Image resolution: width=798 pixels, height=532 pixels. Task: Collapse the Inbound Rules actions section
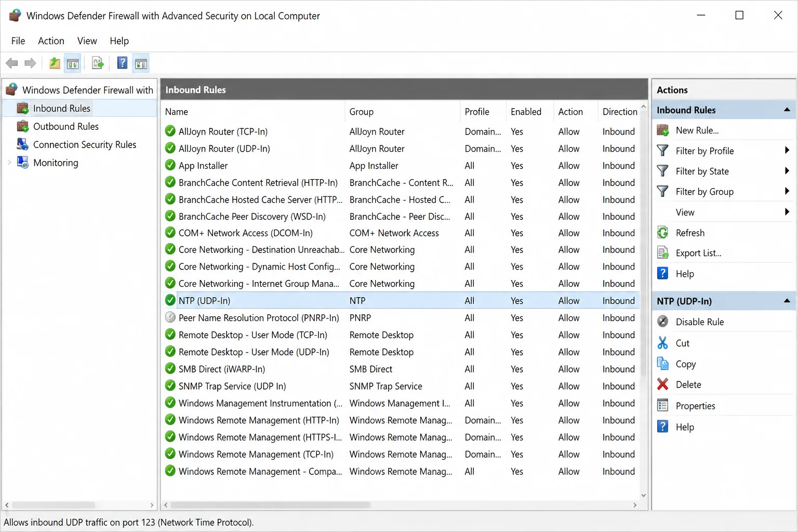click(787, 110)
